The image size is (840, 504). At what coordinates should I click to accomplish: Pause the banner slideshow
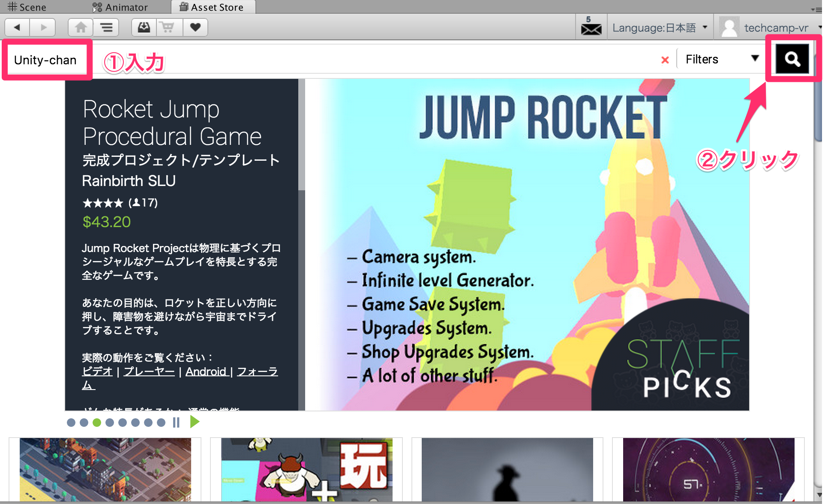(x=176, y=423)
